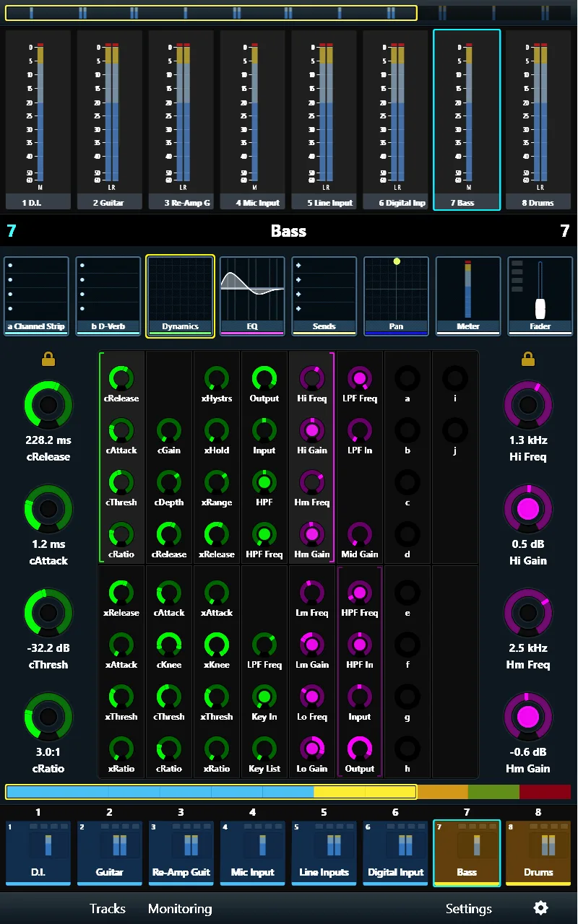Select the 4 Mic Input meter strip
The image size is (578, 924).
[x=252, y=120]
